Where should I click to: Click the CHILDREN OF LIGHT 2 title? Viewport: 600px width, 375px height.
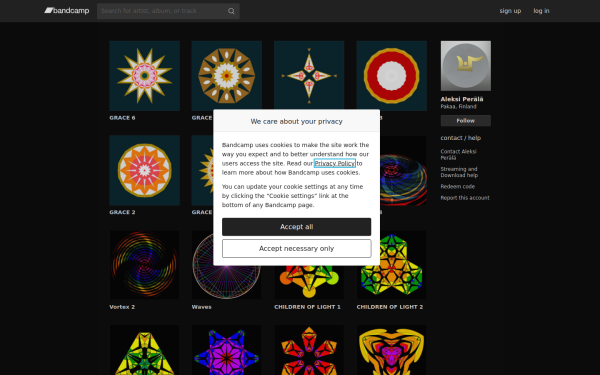coord(390,307)
